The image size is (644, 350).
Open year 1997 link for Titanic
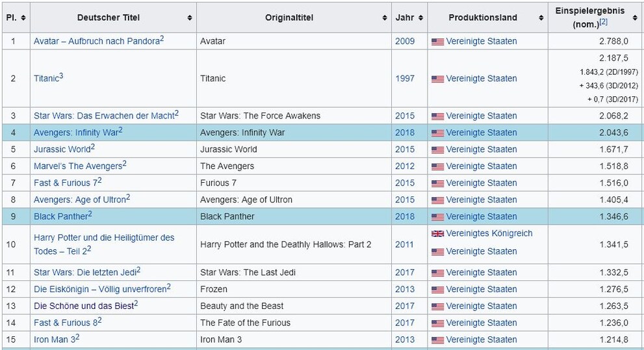405,79
